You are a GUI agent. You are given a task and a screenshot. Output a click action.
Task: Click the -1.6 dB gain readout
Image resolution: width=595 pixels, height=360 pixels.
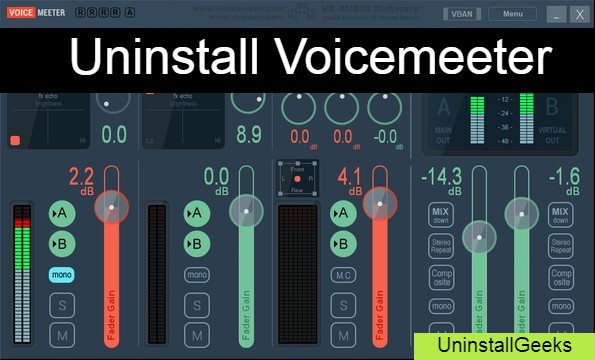pos(565,181)
